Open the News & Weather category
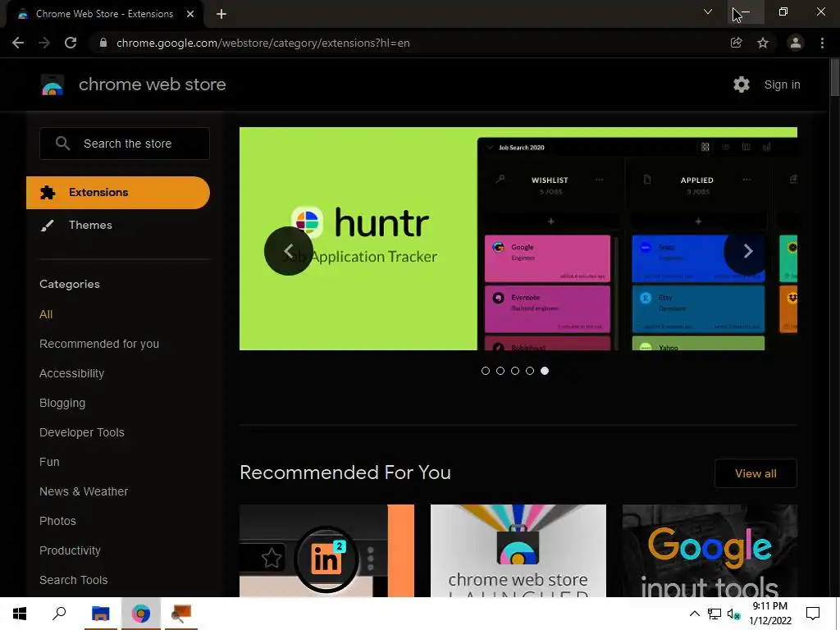840x630 pixels. tap(84, 491)
